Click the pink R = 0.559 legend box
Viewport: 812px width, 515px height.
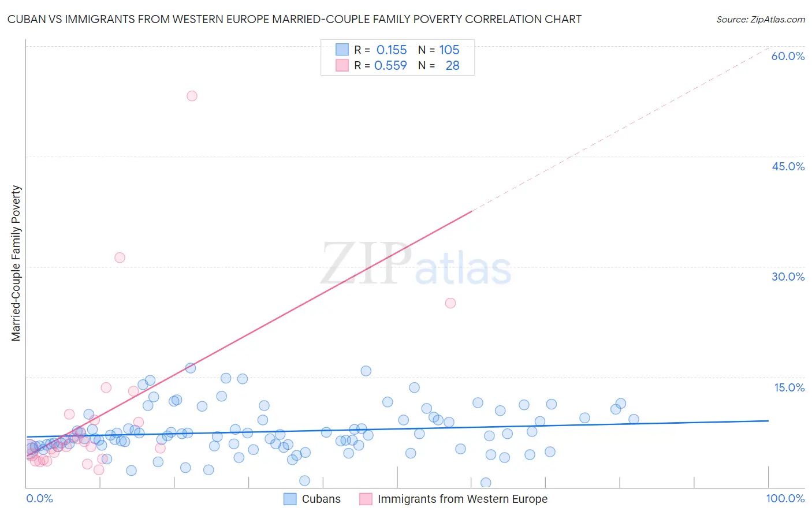coord(342,65)
